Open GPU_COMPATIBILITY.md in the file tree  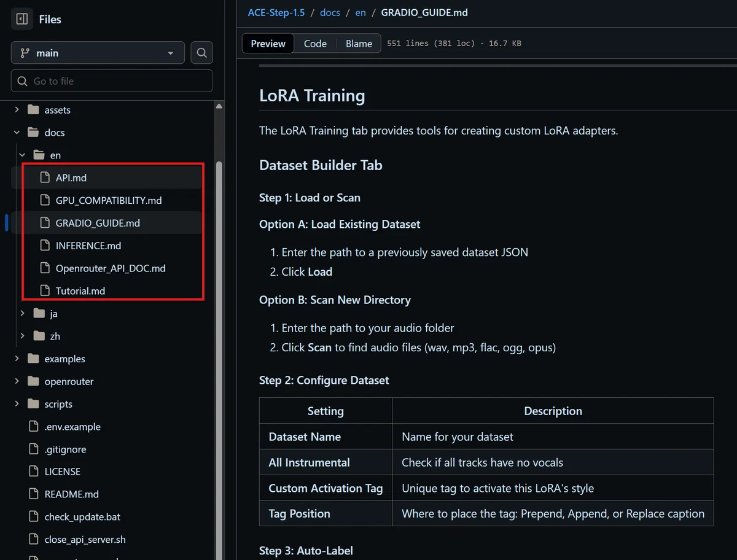109,200
